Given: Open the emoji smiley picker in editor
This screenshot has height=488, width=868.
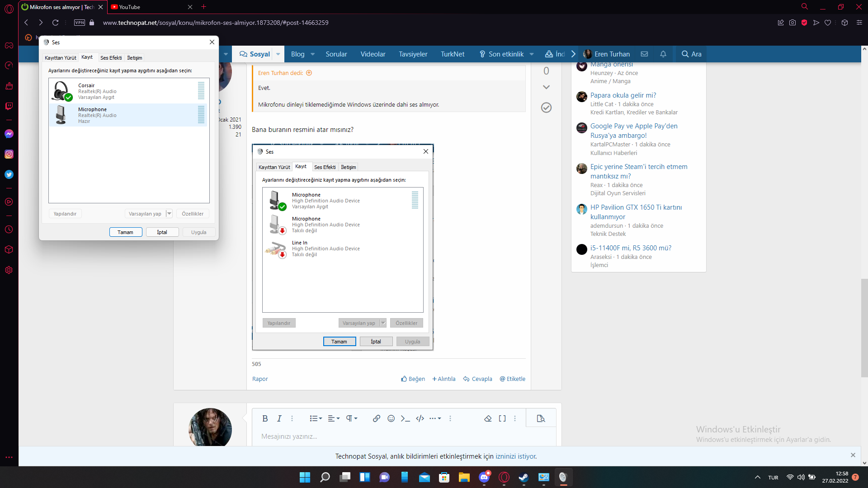Looking at the screenshot, I should tap(391, 418).
